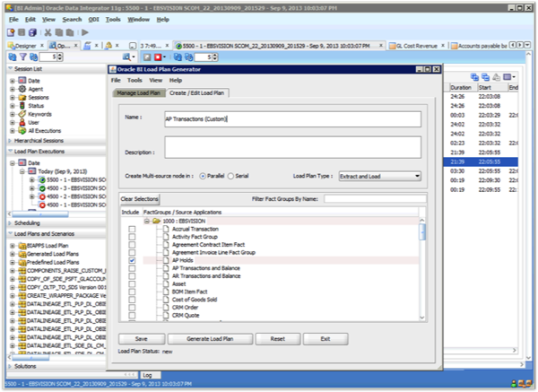Check AP Transactions and Balance checkbox
This screenshot has height=392, width=538.
click(132, 268)
